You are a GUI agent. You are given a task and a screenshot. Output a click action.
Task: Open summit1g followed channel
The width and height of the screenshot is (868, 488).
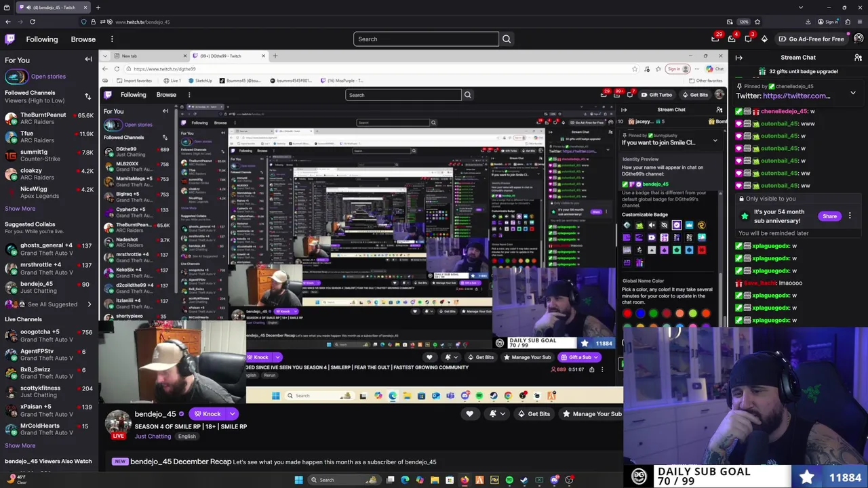(x=49, y=155)
